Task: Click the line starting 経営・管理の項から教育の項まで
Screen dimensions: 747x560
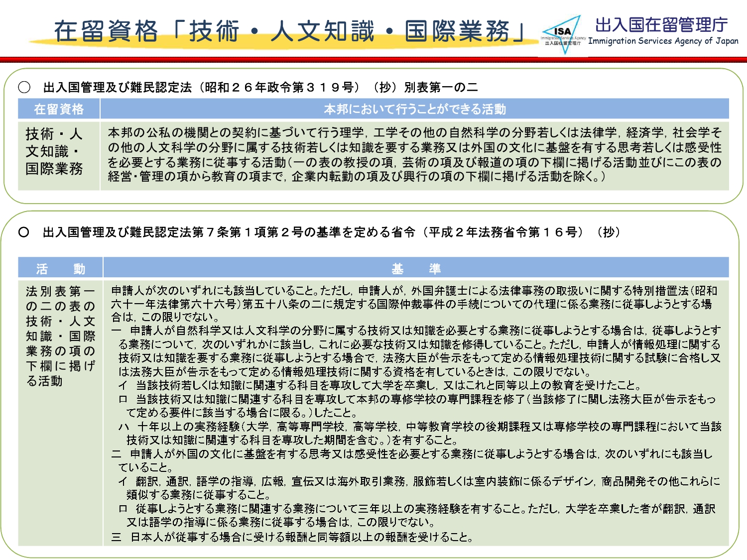Action: click(x=357, y=177)
